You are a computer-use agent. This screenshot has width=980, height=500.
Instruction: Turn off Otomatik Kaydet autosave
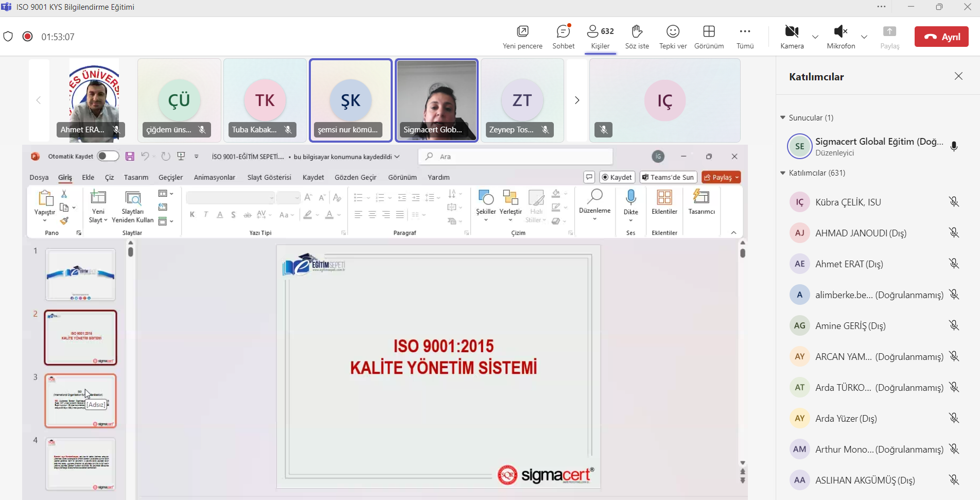click(108, 156)
